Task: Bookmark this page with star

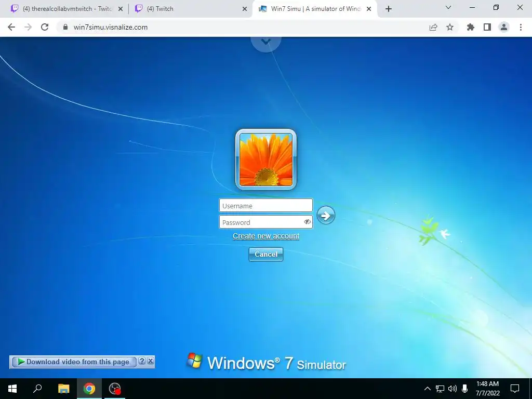Action: 450,27
